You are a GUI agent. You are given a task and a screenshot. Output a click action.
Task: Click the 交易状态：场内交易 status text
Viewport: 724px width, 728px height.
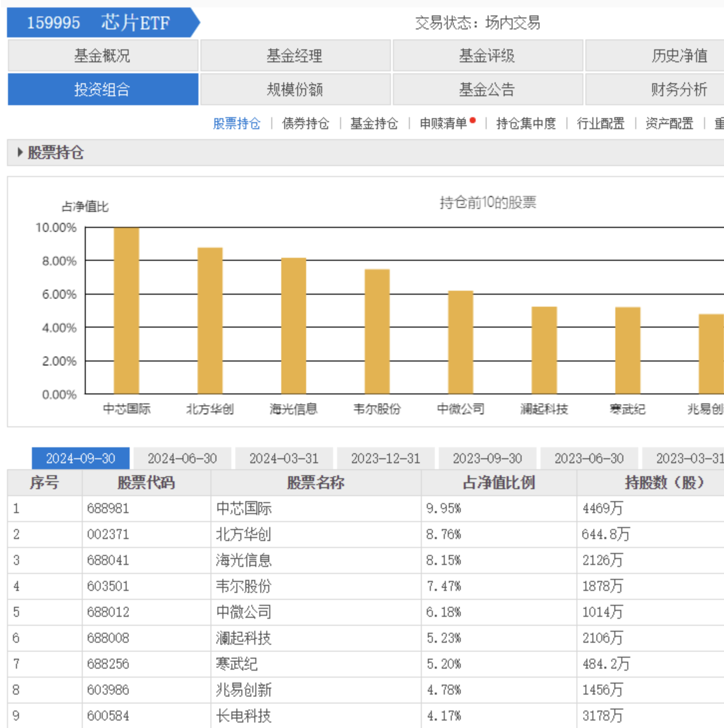(x=478, y=22)
